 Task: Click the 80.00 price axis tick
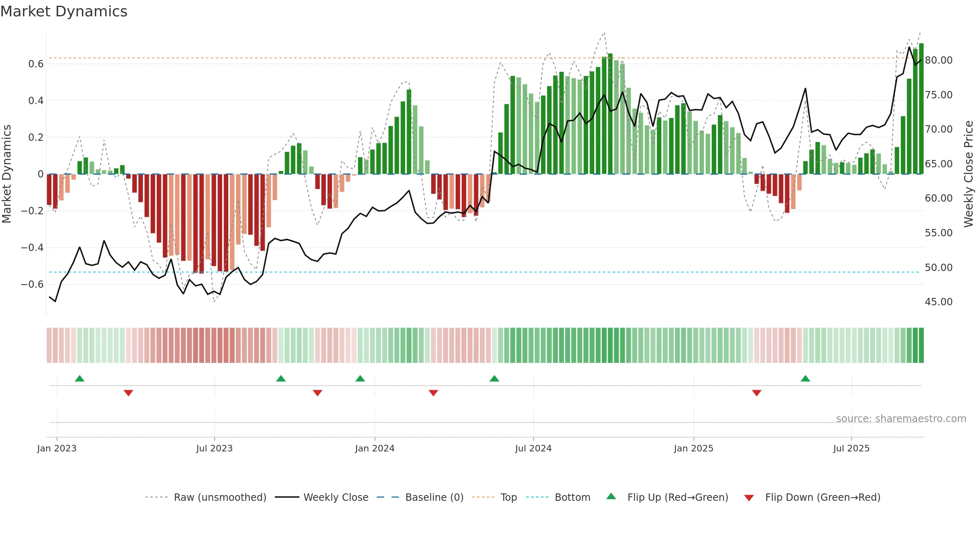tap(939, 60)
